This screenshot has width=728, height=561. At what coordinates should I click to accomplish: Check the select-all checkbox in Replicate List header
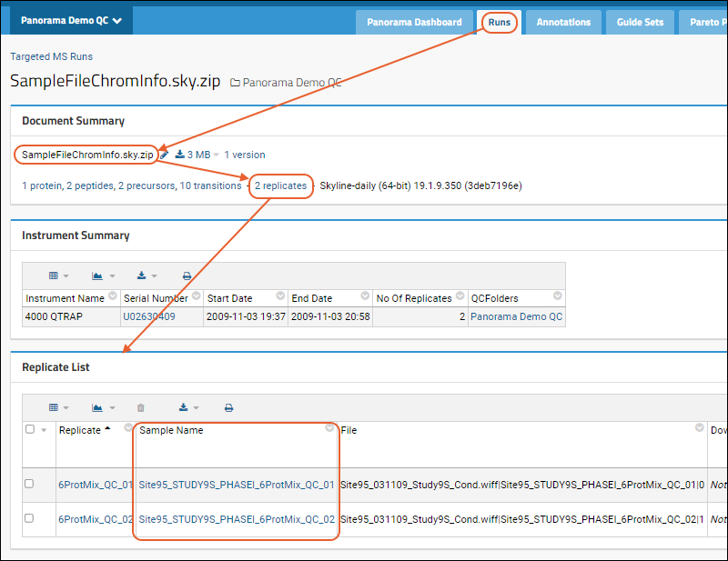pos(30,429)
